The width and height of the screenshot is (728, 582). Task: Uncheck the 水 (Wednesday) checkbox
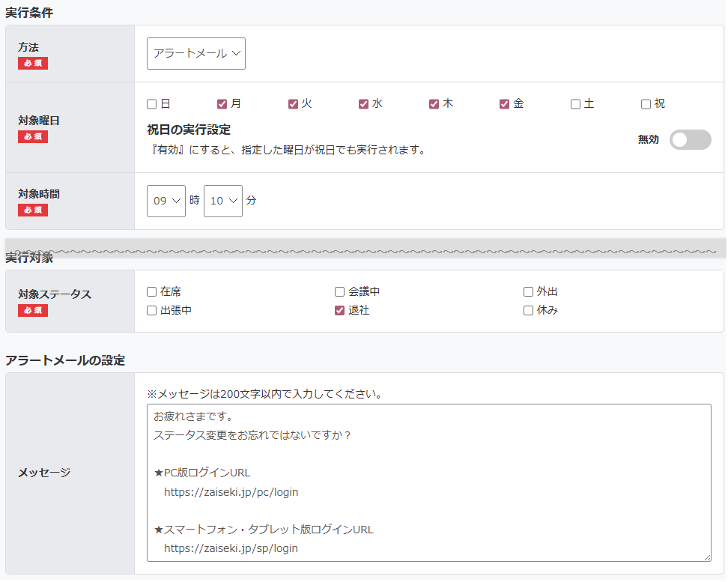click(363, 104)
